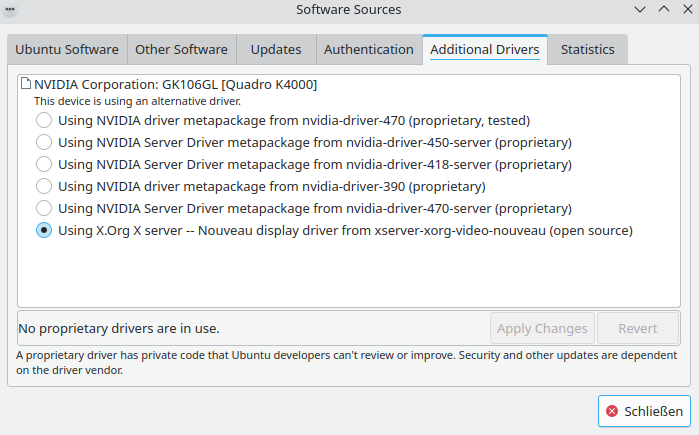The width and height of the screenshot is (699, 435).
Task: Close window with title bar X
Action: (x=688, y=9)
